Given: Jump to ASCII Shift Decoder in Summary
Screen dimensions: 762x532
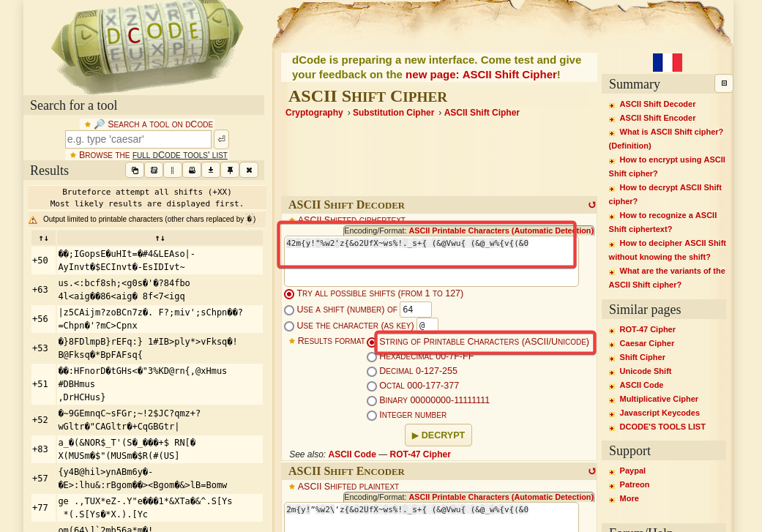Looking at the screenshot, I should click(657, 104).
